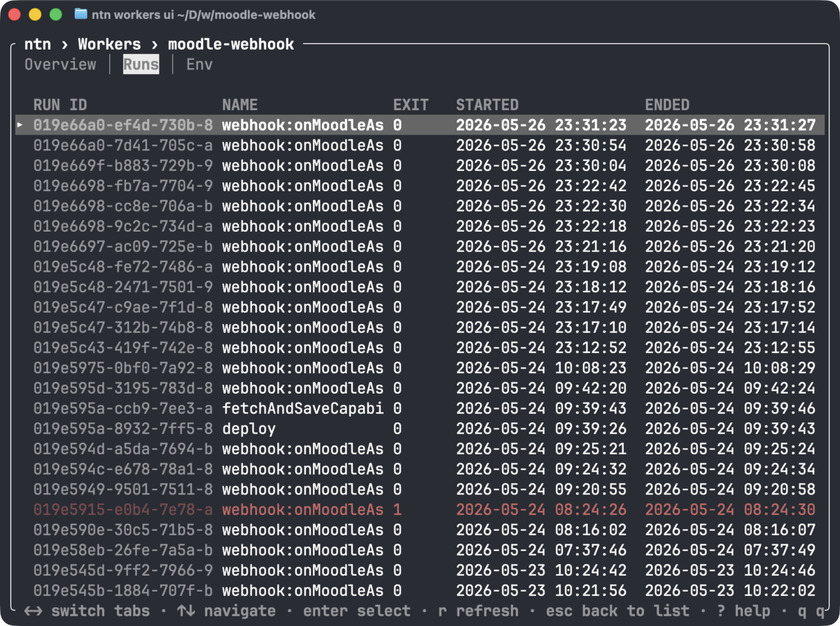Click the EXIT column header
This screenshot has width=840, height=626.
point(411,105)
